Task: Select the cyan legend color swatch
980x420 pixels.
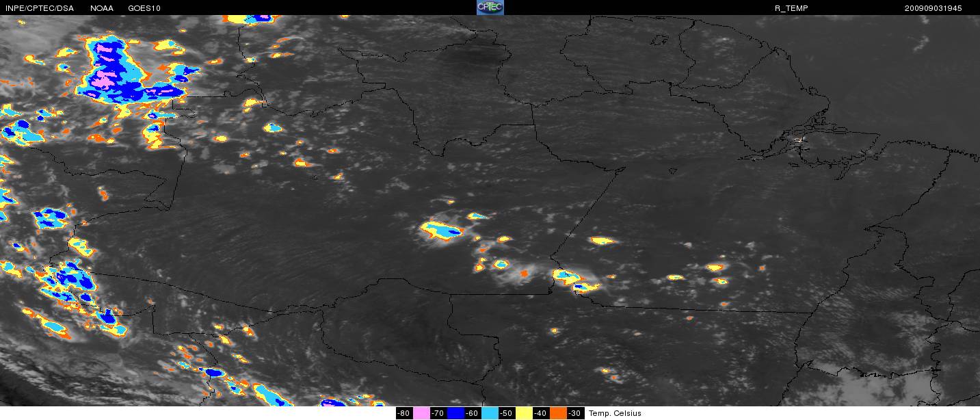Action: point(490,413)
